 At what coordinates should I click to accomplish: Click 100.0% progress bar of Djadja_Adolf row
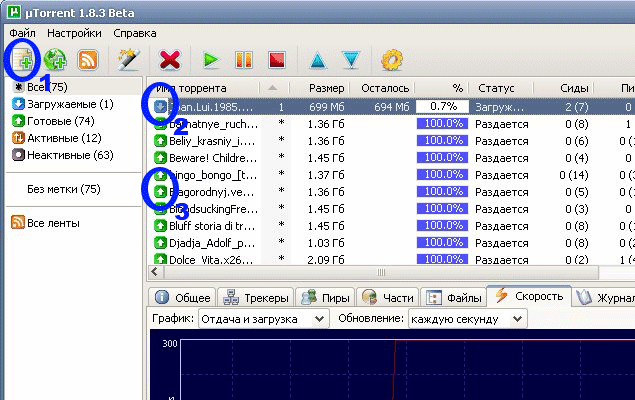coord(442,243)
